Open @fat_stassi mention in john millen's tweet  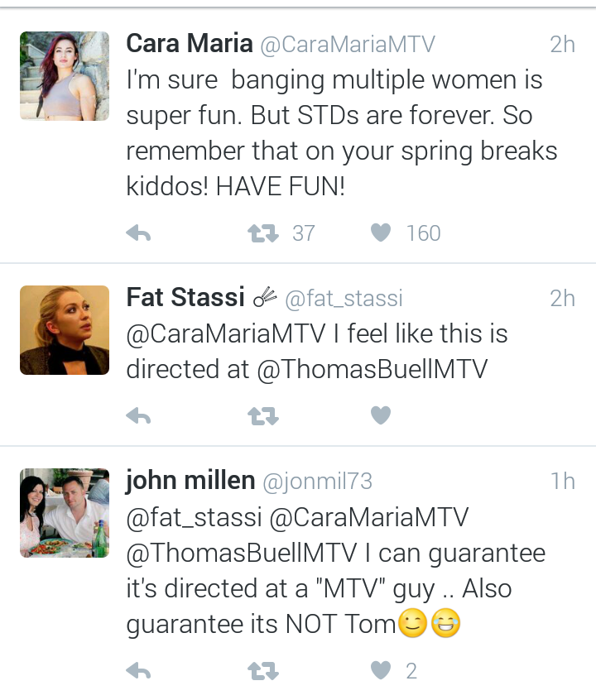194,518
